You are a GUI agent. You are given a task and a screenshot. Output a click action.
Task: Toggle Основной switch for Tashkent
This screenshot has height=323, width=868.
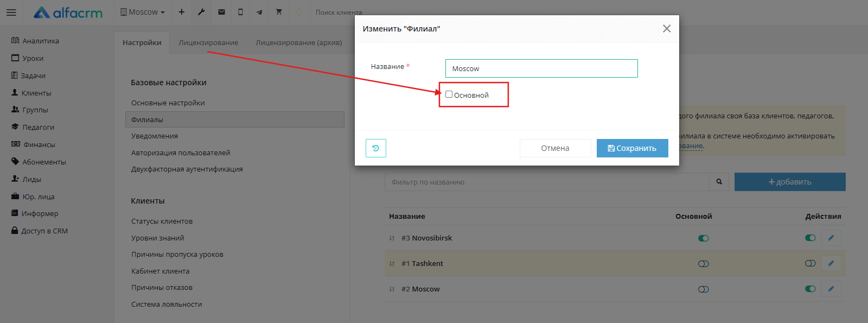coord(703,264)
